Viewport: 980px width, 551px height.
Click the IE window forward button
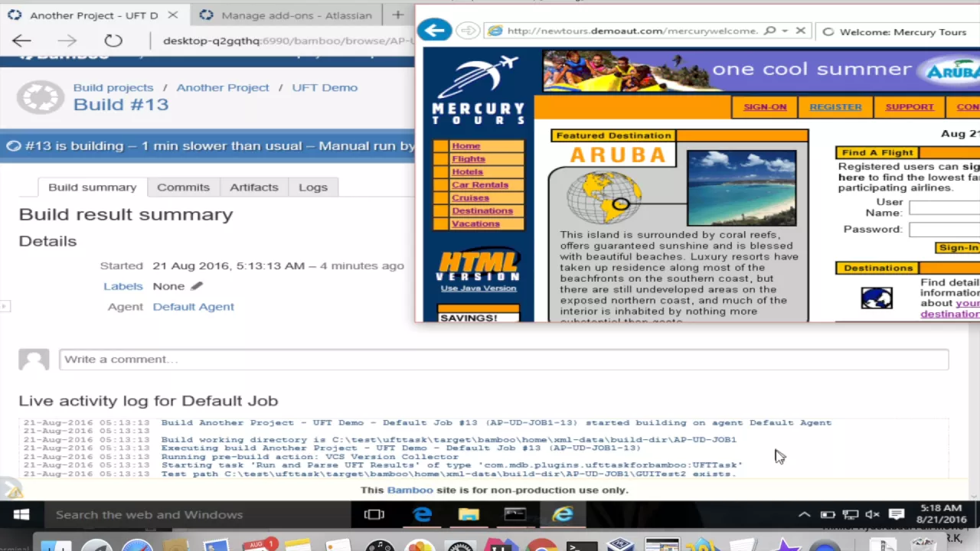coord(467,31)
